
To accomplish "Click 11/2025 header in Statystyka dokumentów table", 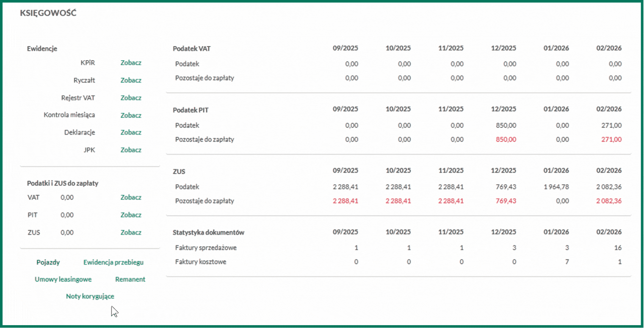I will (x=451, y=232).
